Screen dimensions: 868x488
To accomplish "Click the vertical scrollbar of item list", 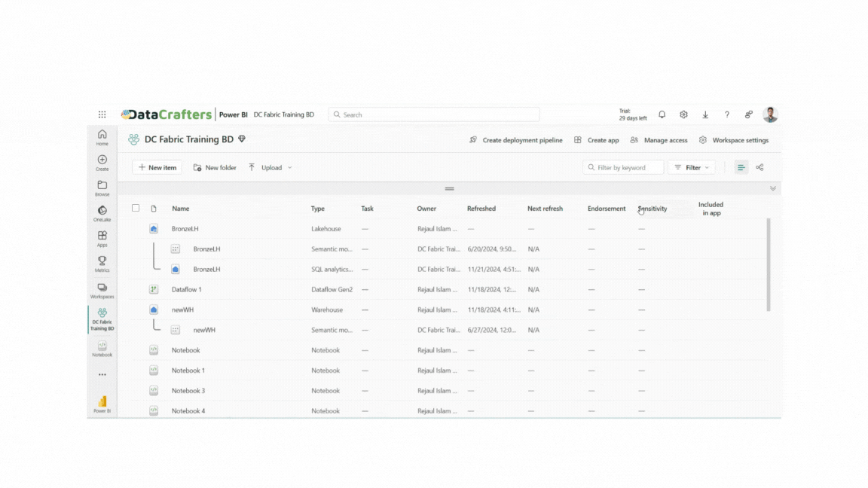I will click(769, 264).
